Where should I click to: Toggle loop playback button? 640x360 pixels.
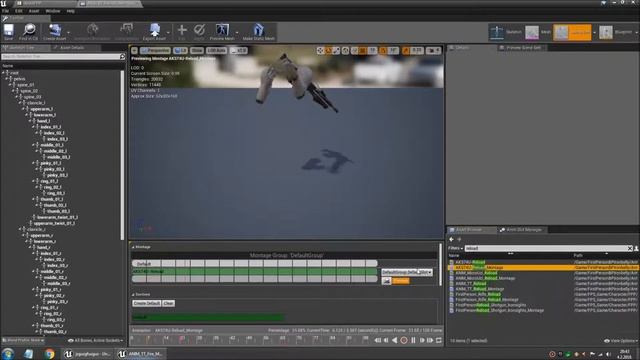[439, 340]
